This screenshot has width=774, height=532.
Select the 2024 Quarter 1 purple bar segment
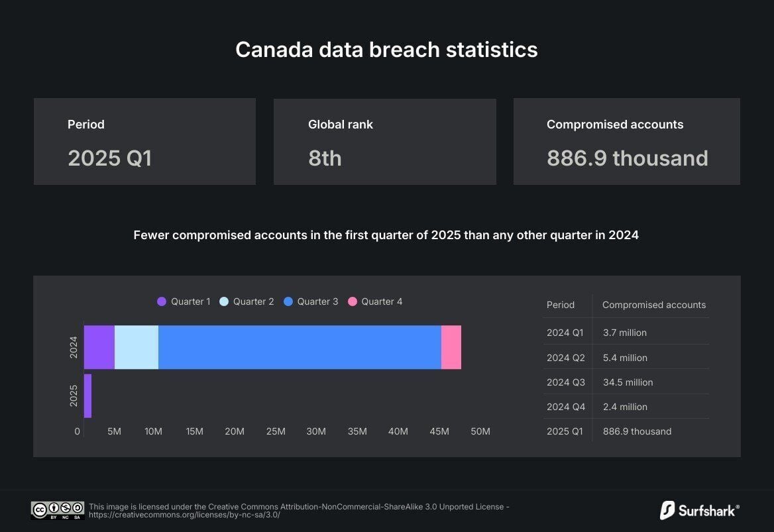pyautogui.click(x=99, y=347)
